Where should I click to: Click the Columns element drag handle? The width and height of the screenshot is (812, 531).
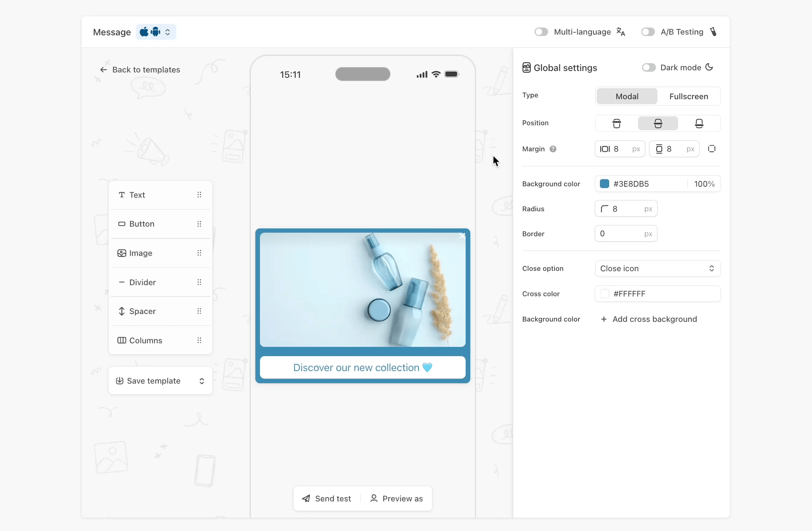click(x=199, y=340)
